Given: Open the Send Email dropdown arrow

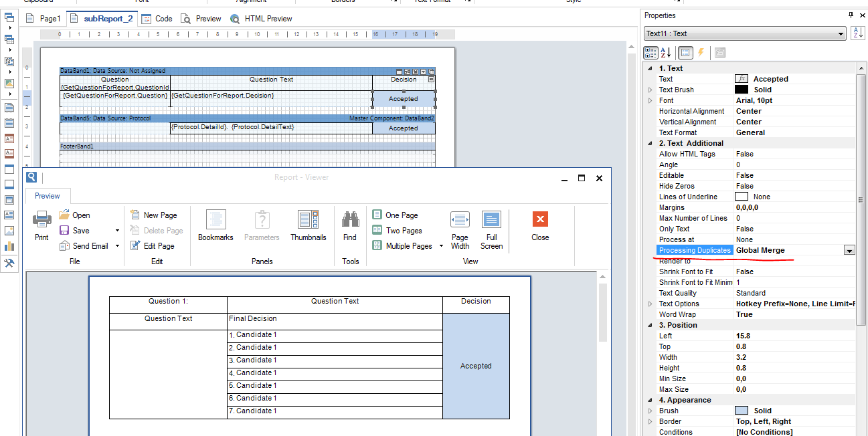Looking at the screenshot, I should pyautogui.click(x=117, y=246).
